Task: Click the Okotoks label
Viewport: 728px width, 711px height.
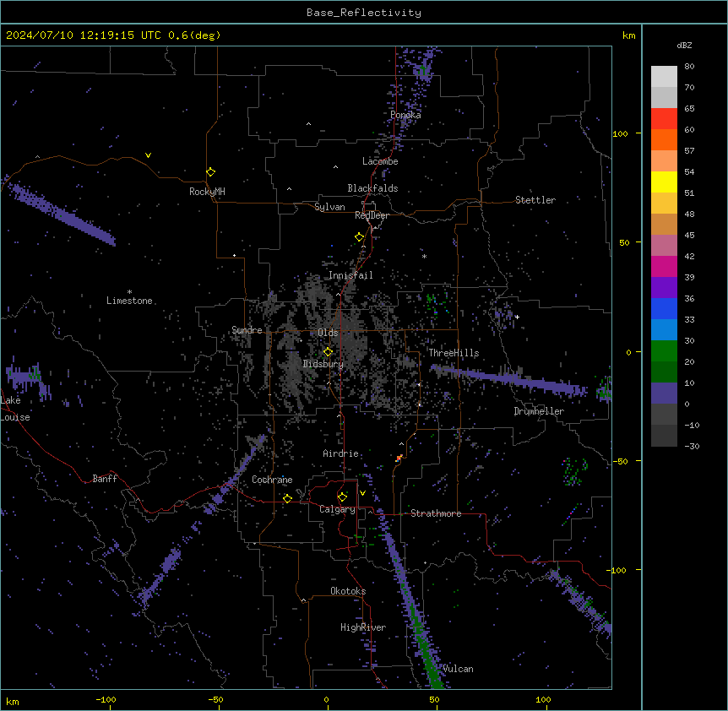Action: click(x=348, y=591)
